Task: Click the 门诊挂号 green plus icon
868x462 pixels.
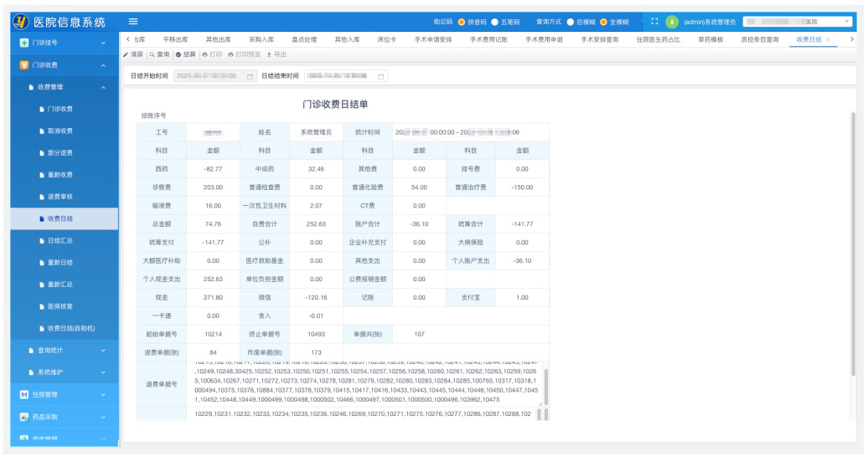Action: point(24,43)
